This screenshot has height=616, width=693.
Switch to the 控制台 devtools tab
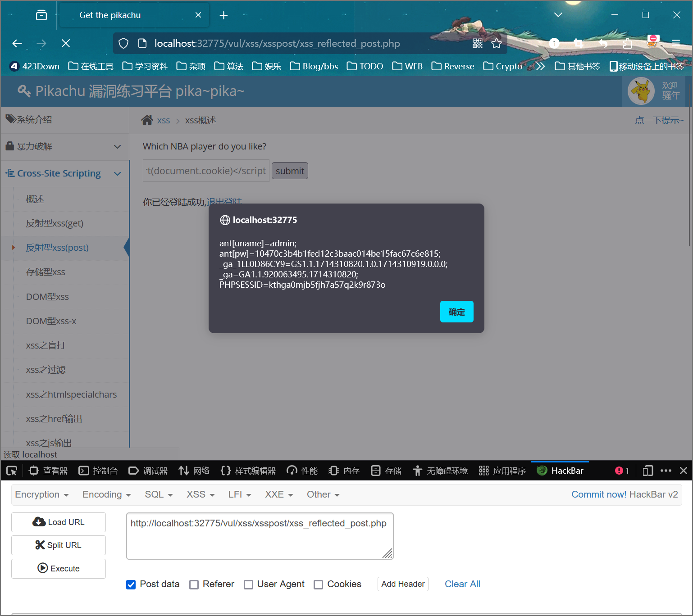98,471
